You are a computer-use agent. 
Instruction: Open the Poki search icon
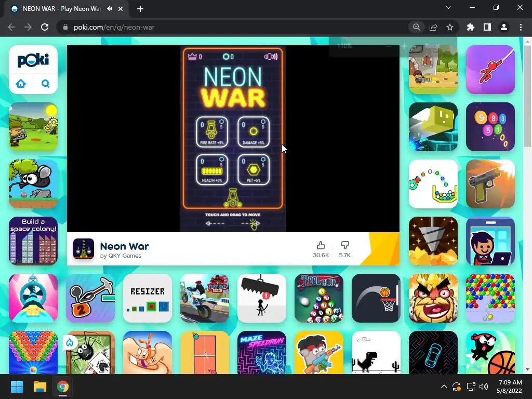(x=46, y=84)
